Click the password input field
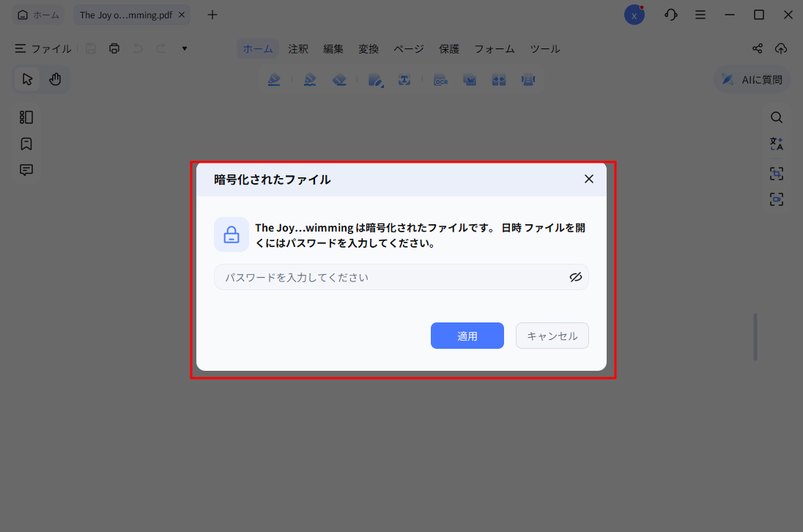Screen dimensions: 803x532 click(x=381, y=277)
